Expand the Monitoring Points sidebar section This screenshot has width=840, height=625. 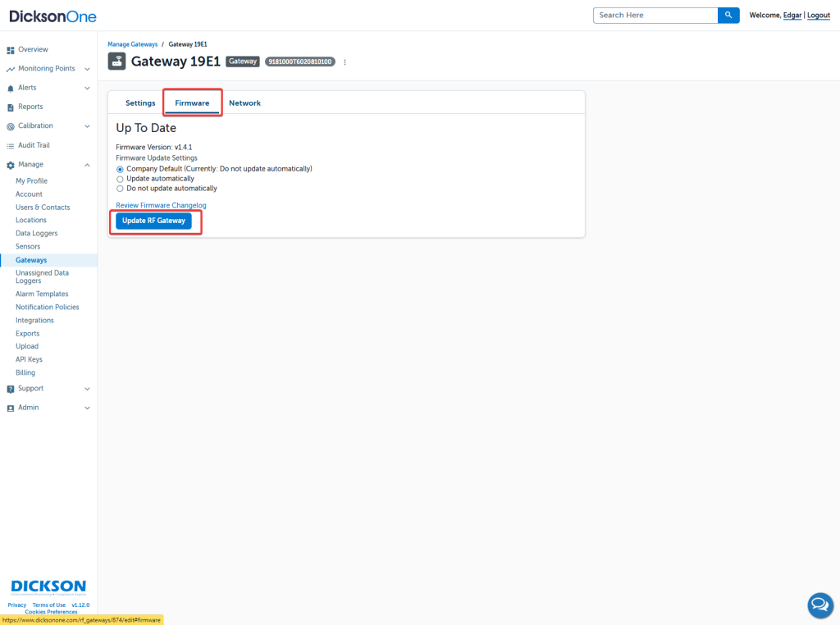87,69
